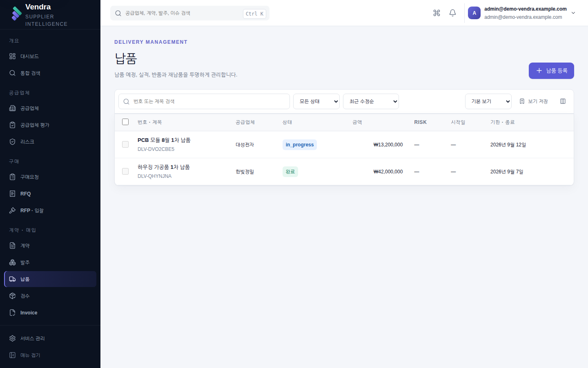The image size is (588, 368).
Task: Click the 납품 truck icon
Action: tap(12, 279)
